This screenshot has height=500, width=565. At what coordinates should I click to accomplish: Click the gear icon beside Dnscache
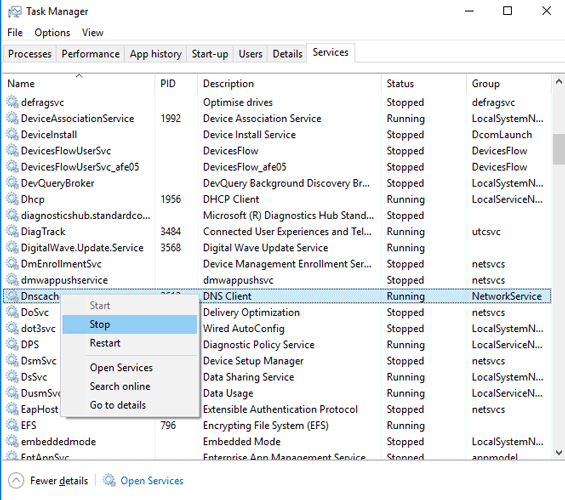12,296
